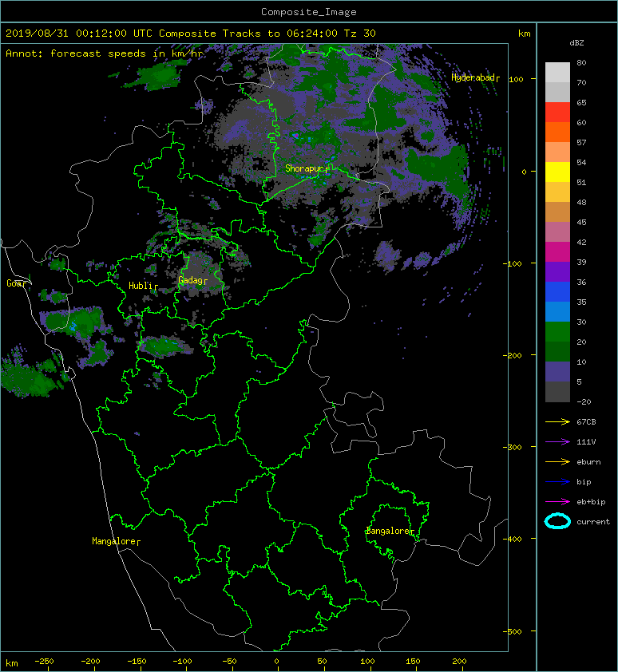This screenshot has width=618, height=672.
Task: Pick the dark gray 5 dBZ swatch
Action: click(x=557, y=392)
